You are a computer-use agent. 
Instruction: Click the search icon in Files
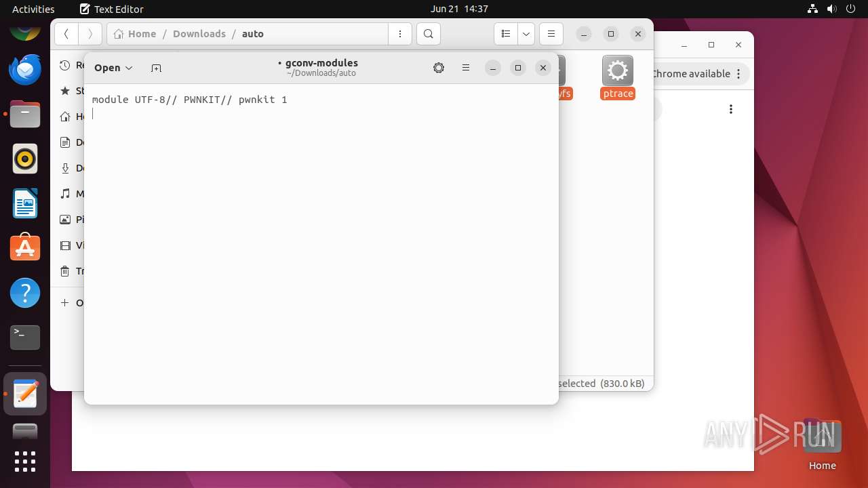(x=429, y=34)
